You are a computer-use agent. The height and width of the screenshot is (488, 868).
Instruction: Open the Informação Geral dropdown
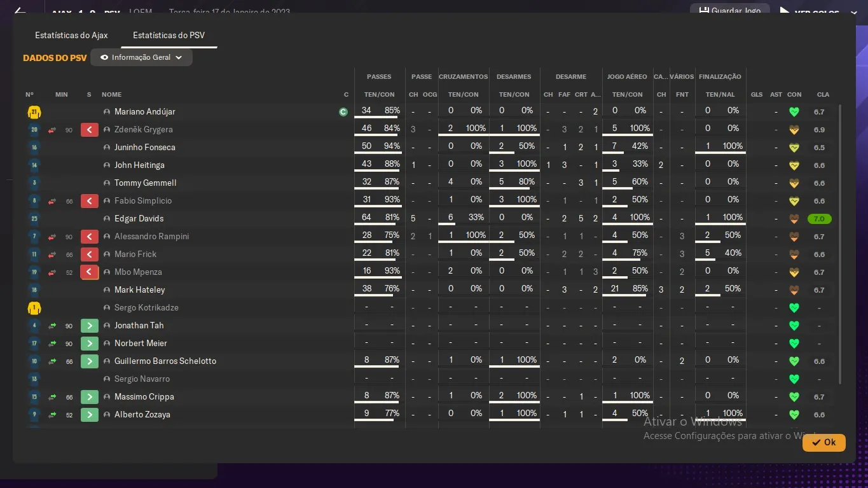141,57
